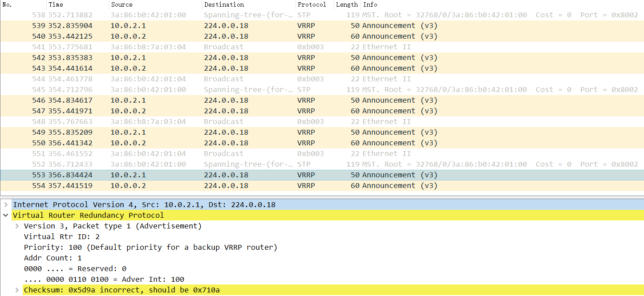644x296 pixels.
Task: Click source 10.0.2.1 in packet 539
Action: pos(128,25)
